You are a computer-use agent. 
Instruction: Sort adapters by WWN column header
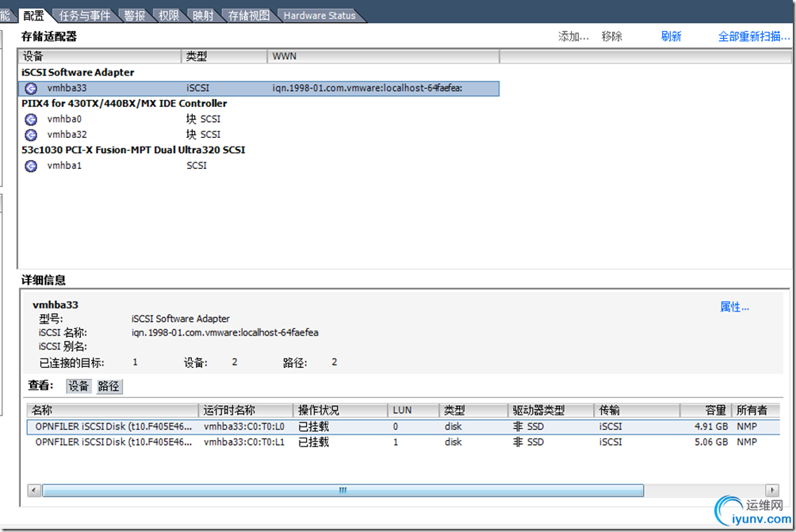[x=383, y=56]
